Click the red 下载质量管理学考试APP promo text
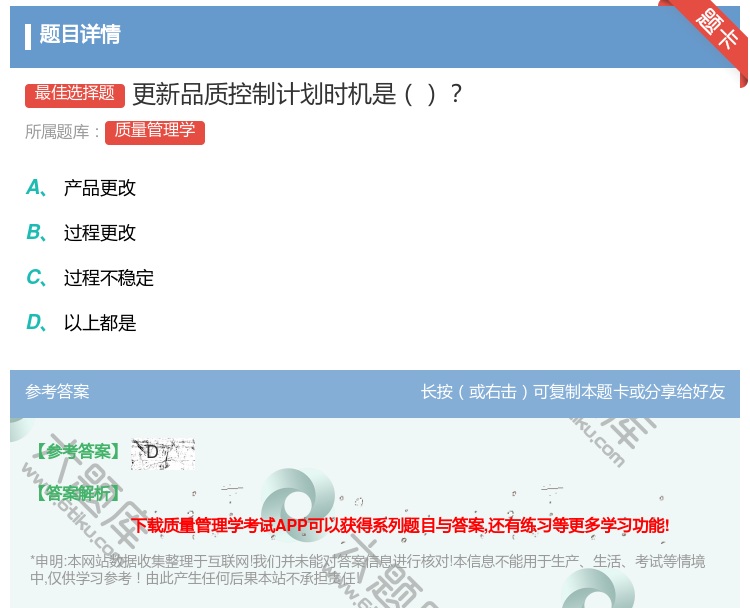This screenshot has height=608, width=750. [x=400, y=525]
